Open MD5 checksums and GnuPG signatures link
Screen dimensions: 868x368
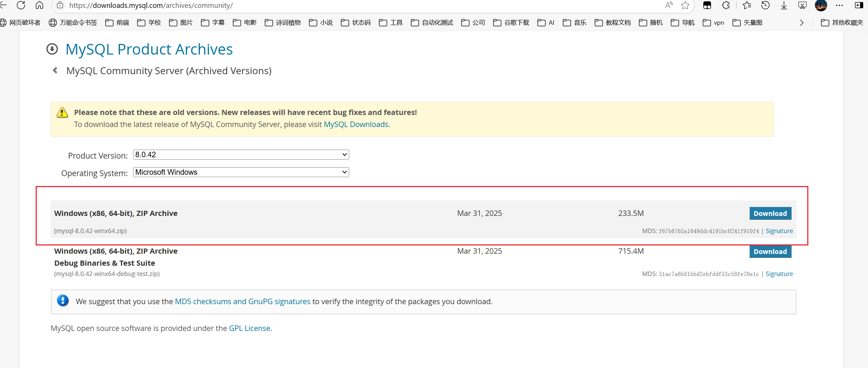[242, 301]
